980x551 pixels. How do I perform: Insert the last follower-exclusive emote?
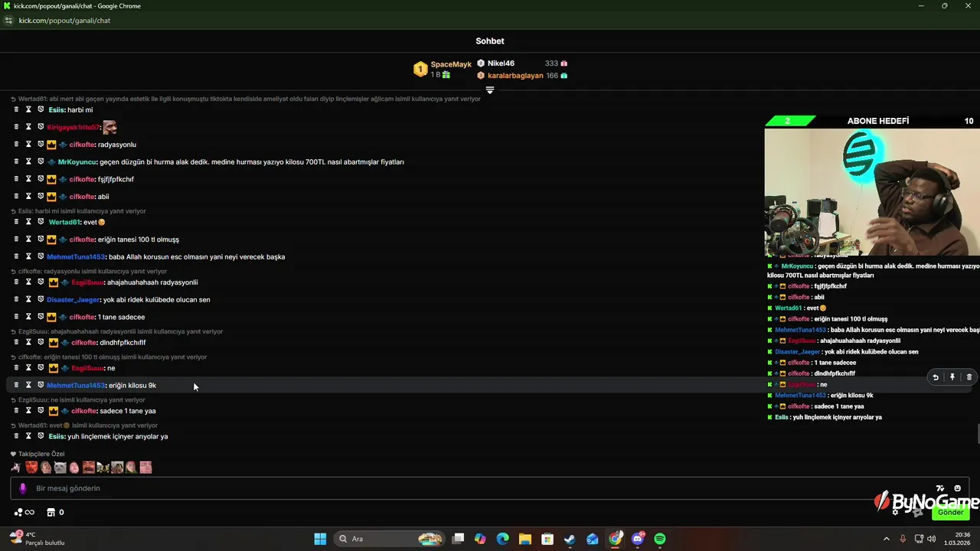coord(145,468)
